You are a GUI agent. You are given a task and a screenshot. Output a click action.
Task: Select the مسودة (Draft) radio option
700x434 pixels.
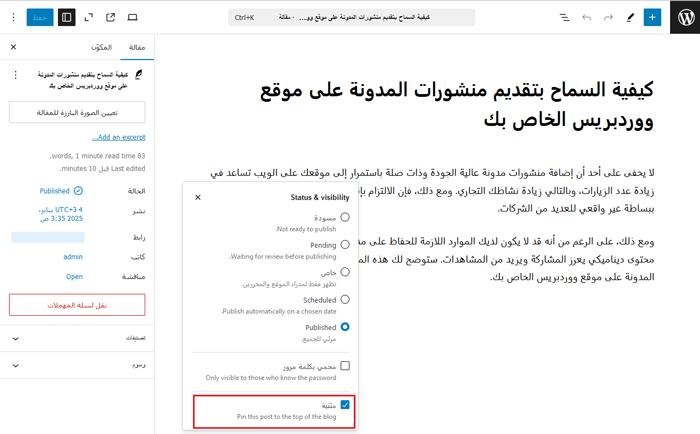[x=345, y=217]
